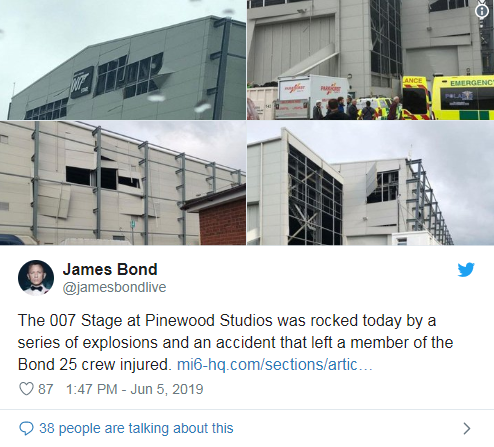View photo of shattered glass facade and scaffolding
494x447 pixels.
[371, 183]
